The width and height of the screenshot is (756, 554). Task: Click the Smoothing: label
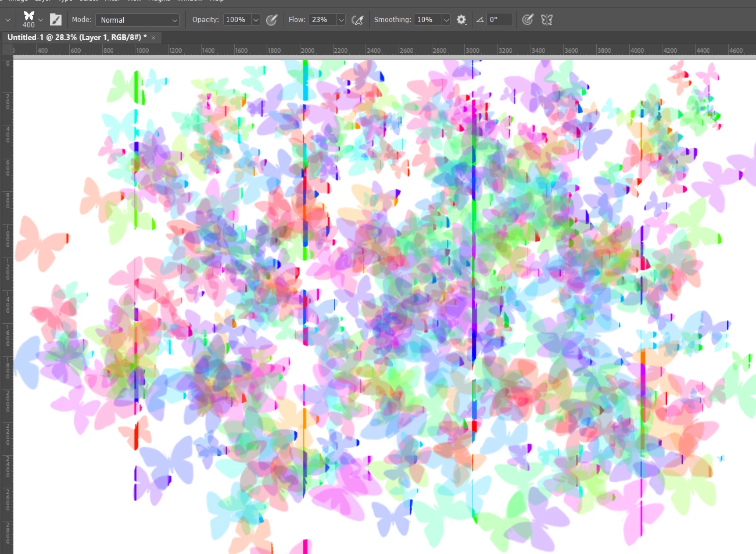coord(393,20)
